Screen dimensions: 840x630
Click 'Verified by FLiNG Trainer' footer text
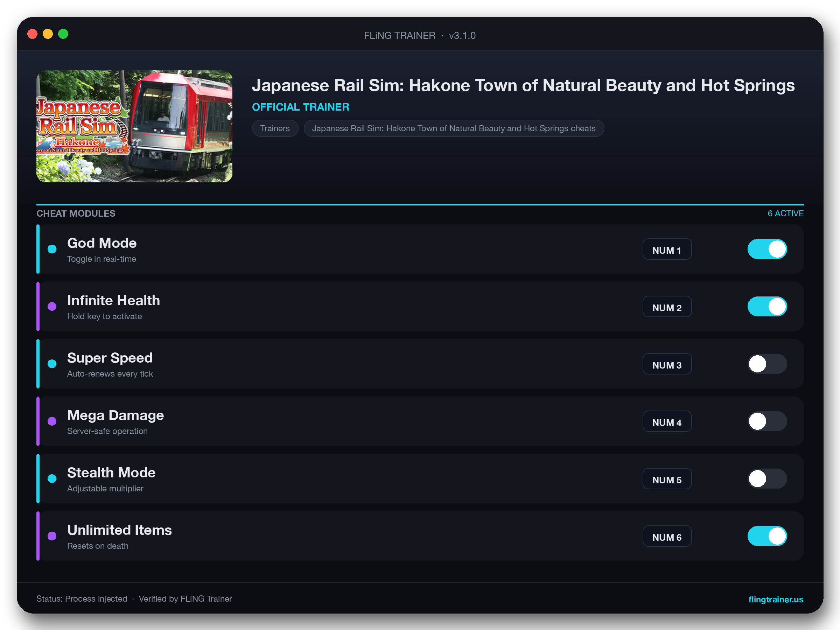(185, 599)
